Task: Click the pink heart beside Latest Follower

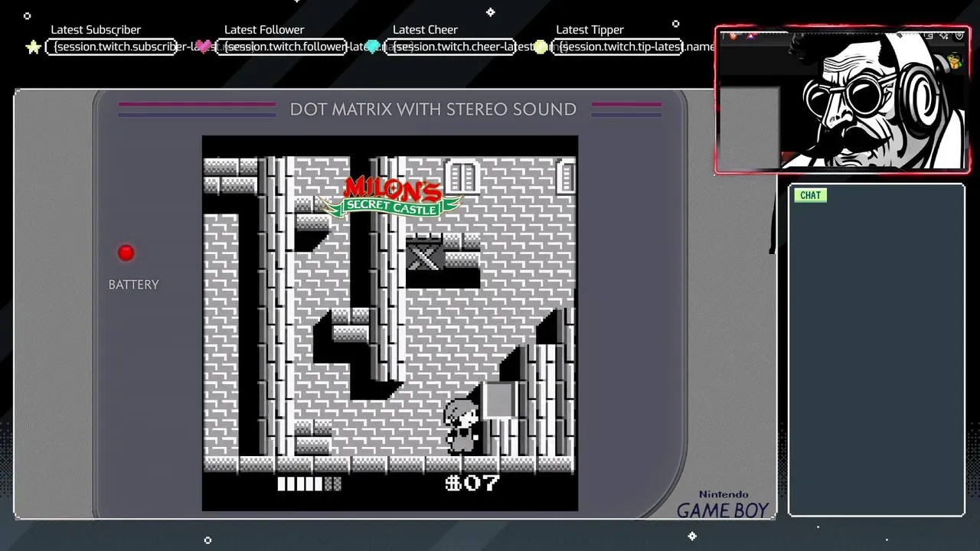Action: pos(204,47)
